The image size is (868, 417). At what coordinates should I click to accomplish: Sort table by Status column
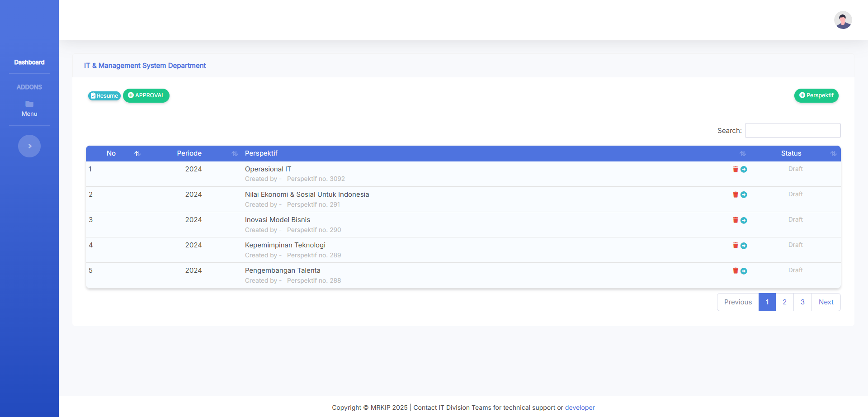tap(791, 153)
